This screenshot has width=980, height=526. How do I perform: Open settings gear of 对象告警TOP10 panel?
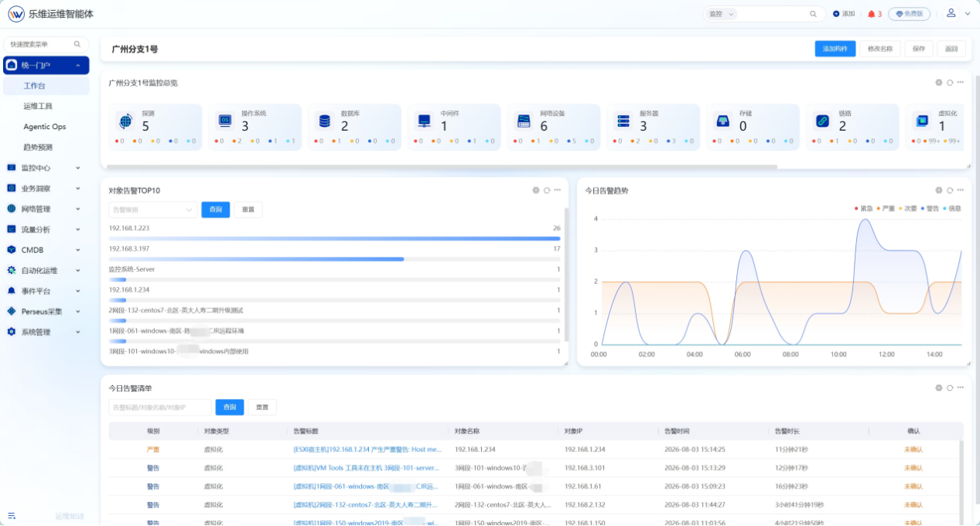[x=536, y=191]
